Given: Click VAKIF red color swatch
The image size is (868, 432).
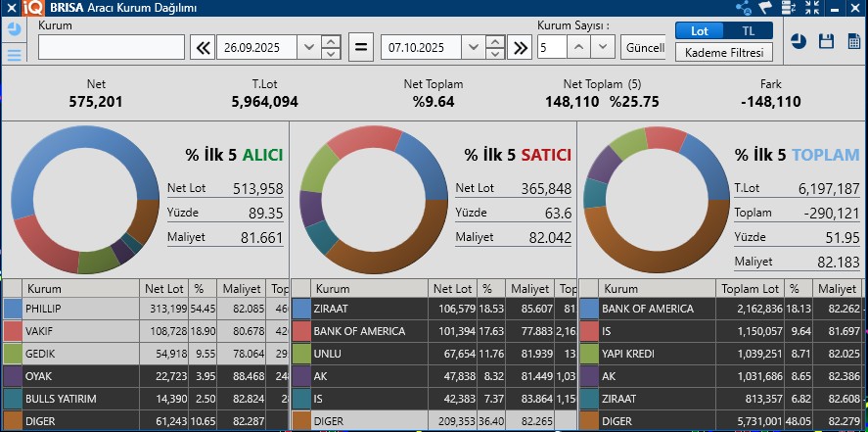Looking at the screenshot, I should tap(12, 331).
